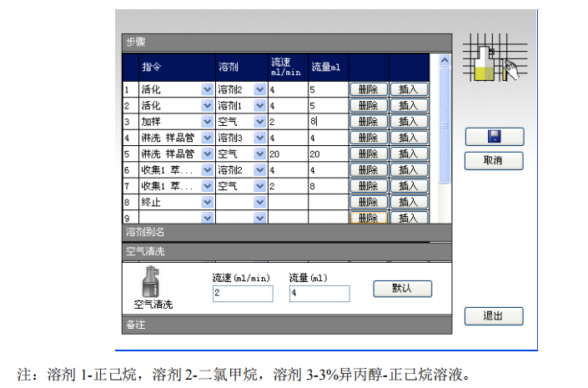This screenshot has width=588, height=388.
Task: Open the 溶剂2 dropdown in row 1
Action: (259, 89)
